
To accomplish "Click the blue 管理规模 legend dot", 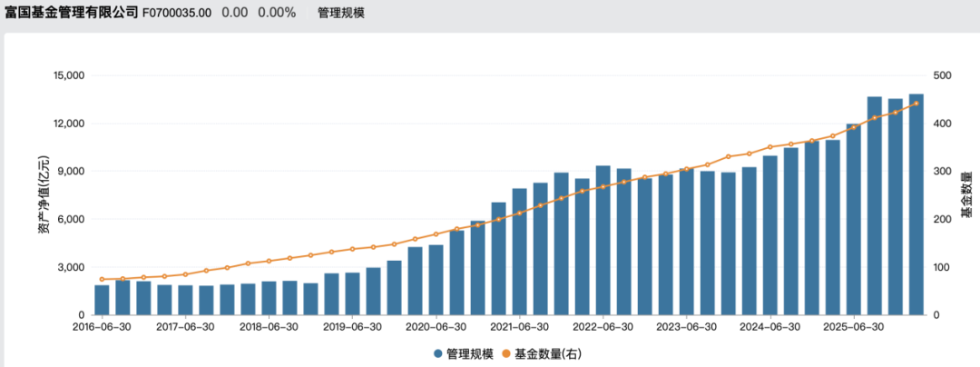I will click(x=438, y=354).
